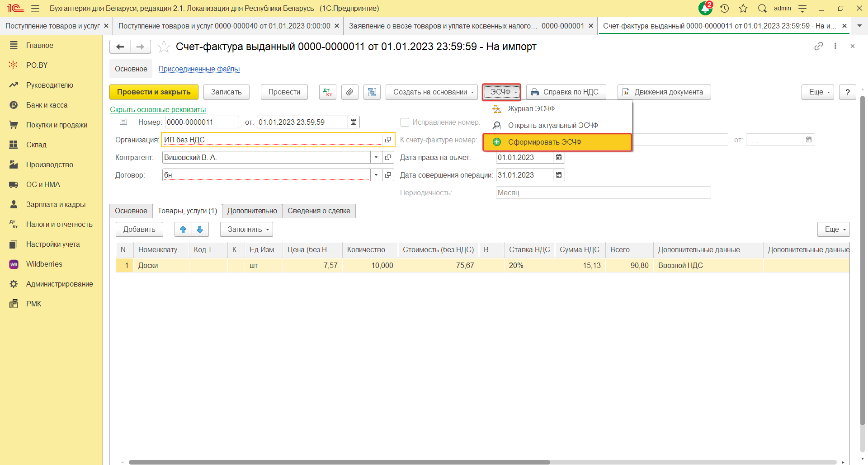Open the Заполнить dropdown in the table toolbar

(x=246, y=229)
